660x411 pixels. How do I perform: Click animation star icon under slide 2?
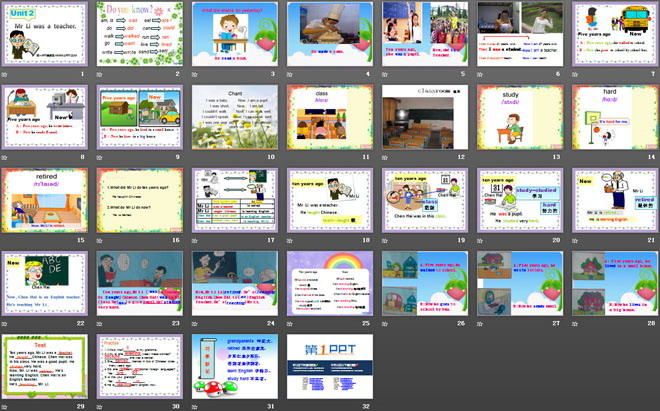[100, 75]
